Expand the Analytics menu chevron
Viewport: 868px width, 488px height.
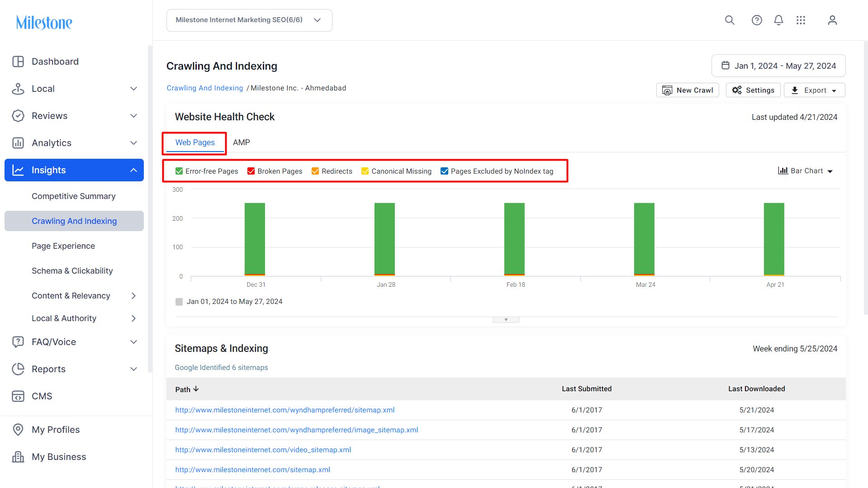134,143
